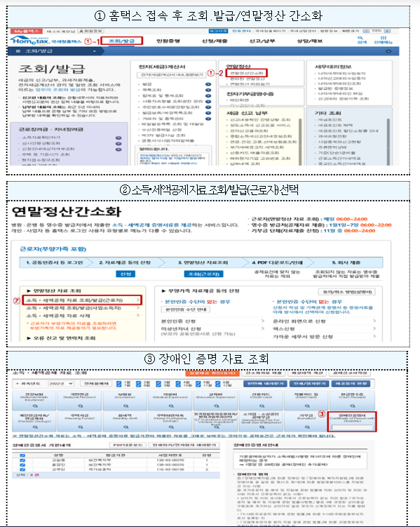Open the 본인인증 신청 row chevron
420x527 pixels.
[x=263, y=321]
